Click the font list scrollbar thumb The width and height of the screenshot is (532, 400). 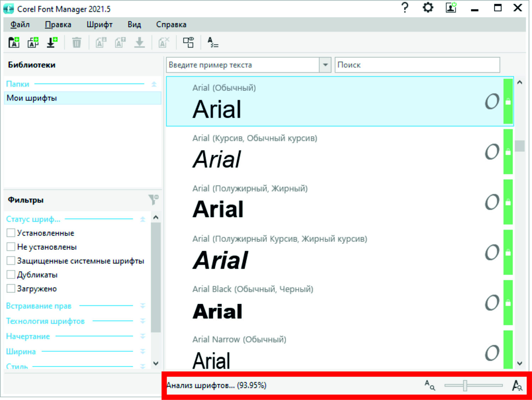click(520, 146)
